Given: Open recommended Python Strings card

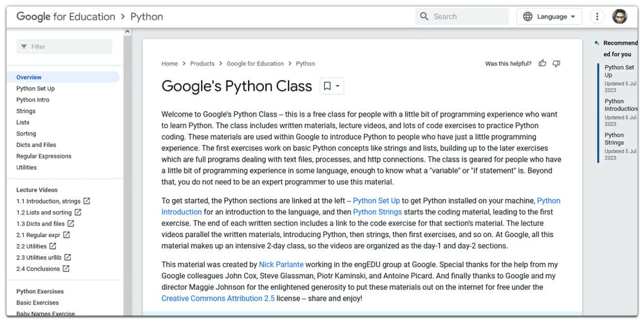Looking at the screenshot, I should [620, 146].
